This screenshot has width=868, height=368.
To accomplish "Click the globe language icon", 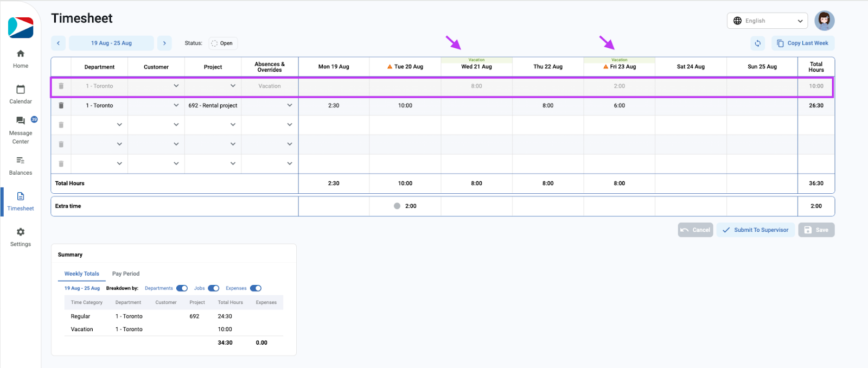I will 737,21.
